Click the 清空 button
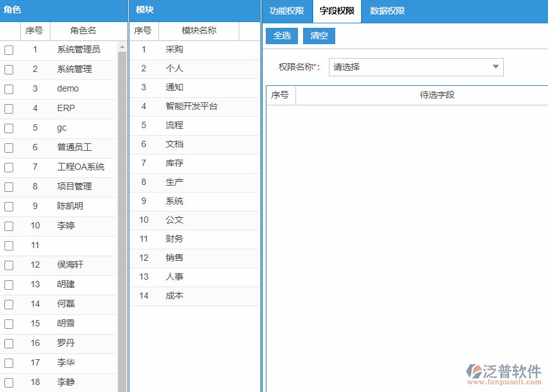Screen dimensions: 548x392 (319, 36)
